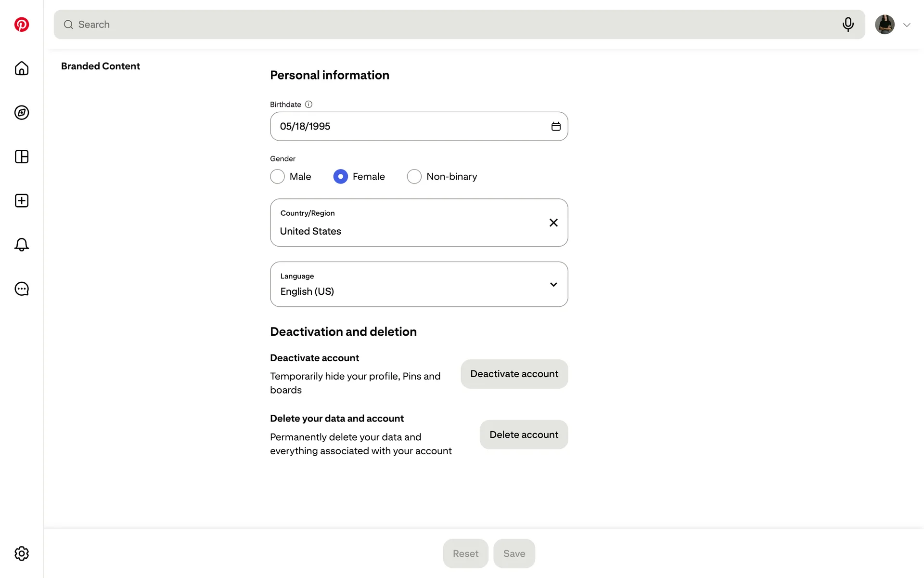Clear the United States country selection
The image size is (924, 578).
[x=553, y=223]
